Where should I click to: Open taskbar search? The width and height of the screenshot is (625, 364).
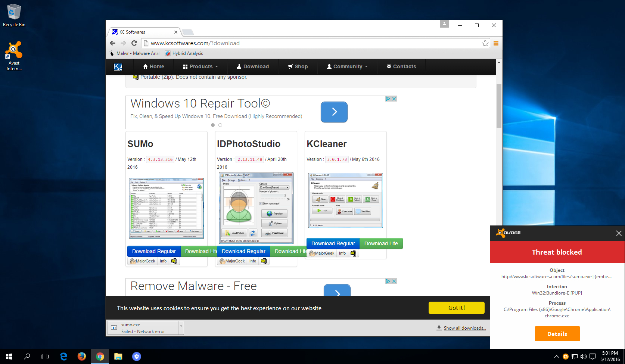click(27, 357)
